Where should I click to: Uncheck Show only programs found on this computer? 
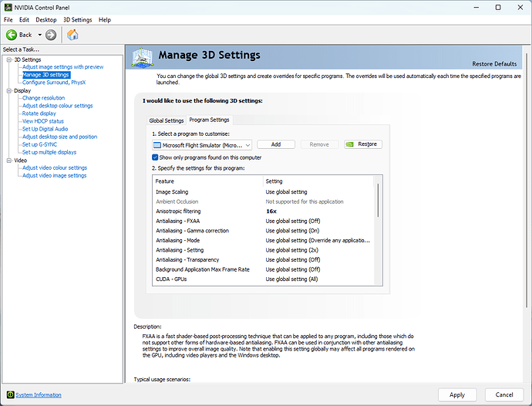[156, 157]
